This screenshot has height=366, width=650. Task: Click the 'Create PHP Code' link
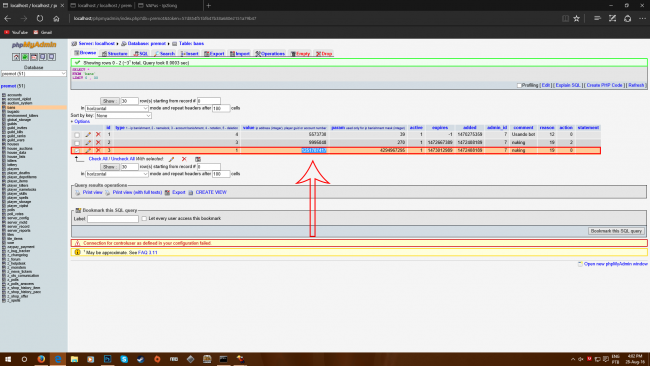(x=604, y=85)
